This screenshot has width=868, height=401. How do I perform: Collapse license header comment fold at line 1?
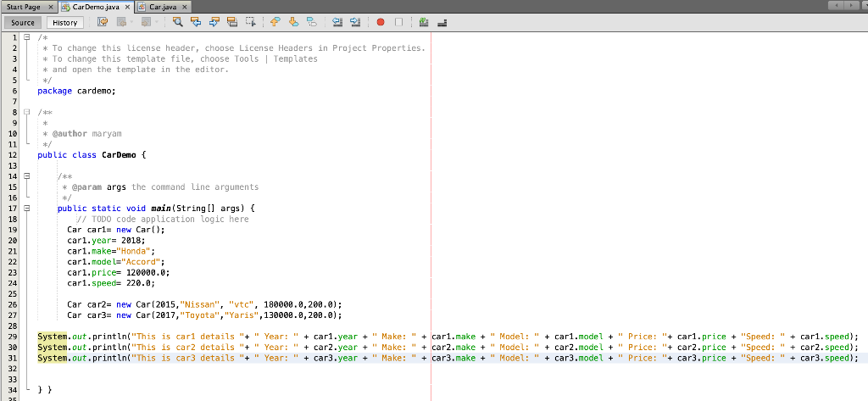(26, 37)
